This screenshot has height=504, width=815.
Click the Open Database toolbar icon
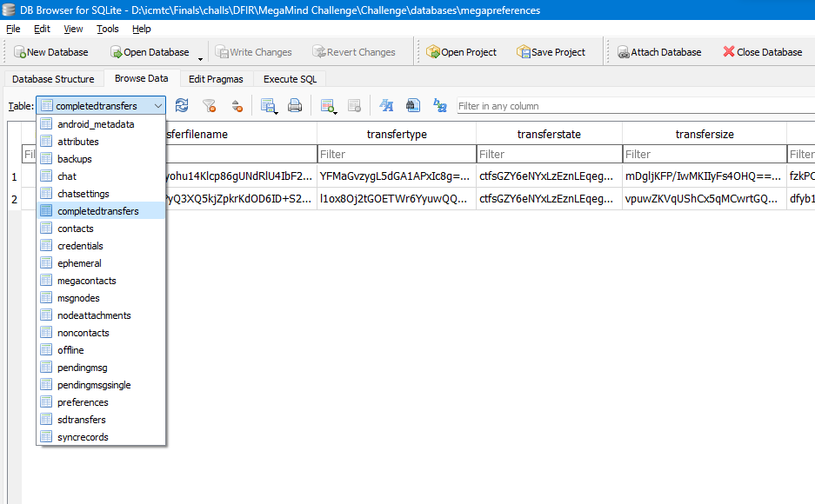coord(116,52)
